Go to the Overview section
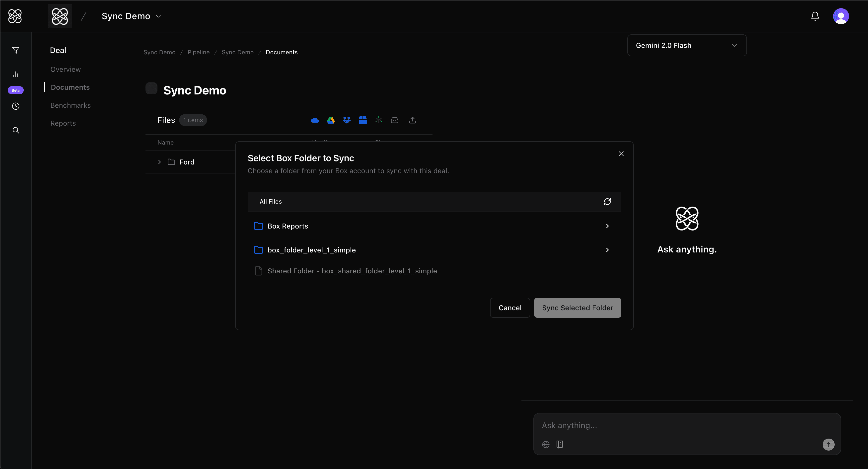This screenshot has width=868, height=469. pyautogui.click(x=65, y=70)
